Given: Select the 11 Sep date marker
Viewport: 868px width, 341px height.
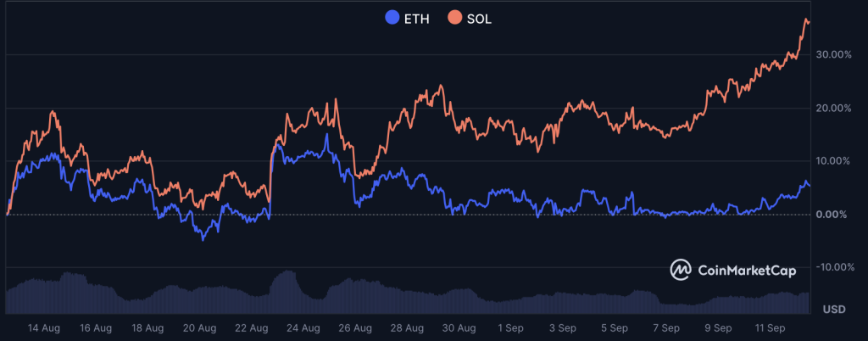Looking at the screenshot, I should pyautogui.click(x=770, y=327).
